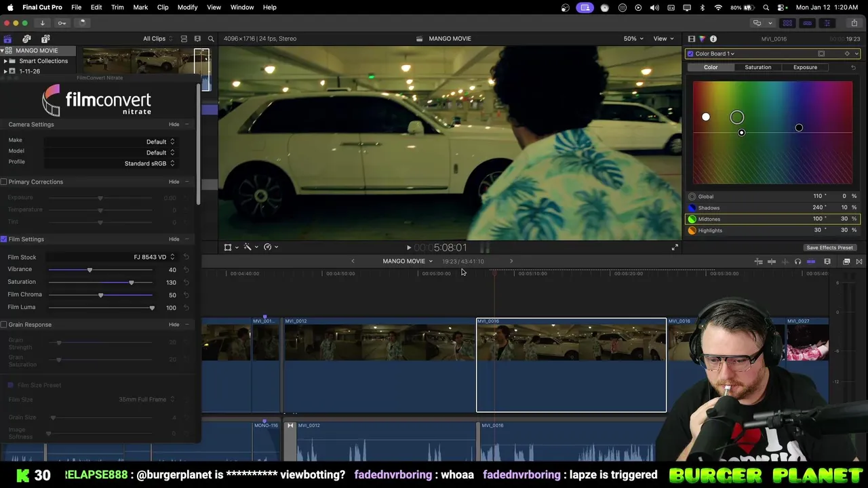Open the Make dropdown in Camera Settings
This screenshot has width=868, height=488.
click(108, 142)
